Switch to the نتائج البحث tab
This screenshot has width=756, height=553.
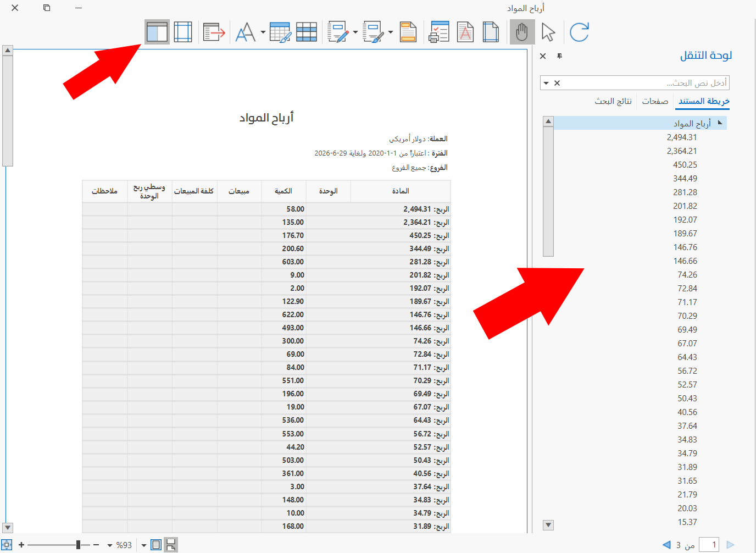[x=613, y=101]
